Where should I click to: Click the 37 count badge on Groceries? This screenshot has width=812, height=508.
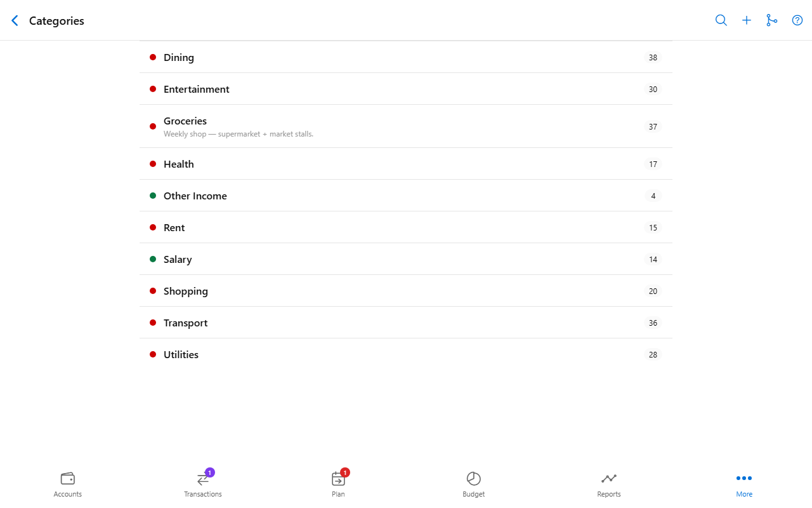[653, 126]
